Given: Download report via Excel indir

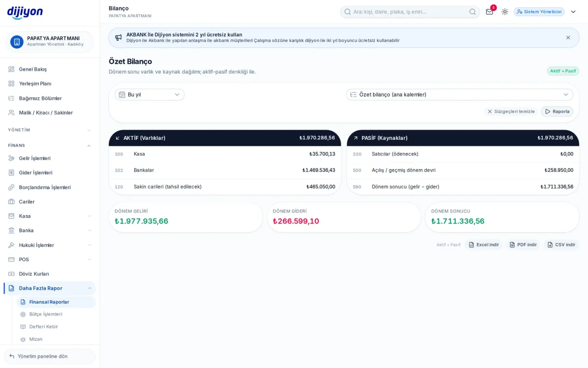Looking at the screenshot, I should (484, 245).
